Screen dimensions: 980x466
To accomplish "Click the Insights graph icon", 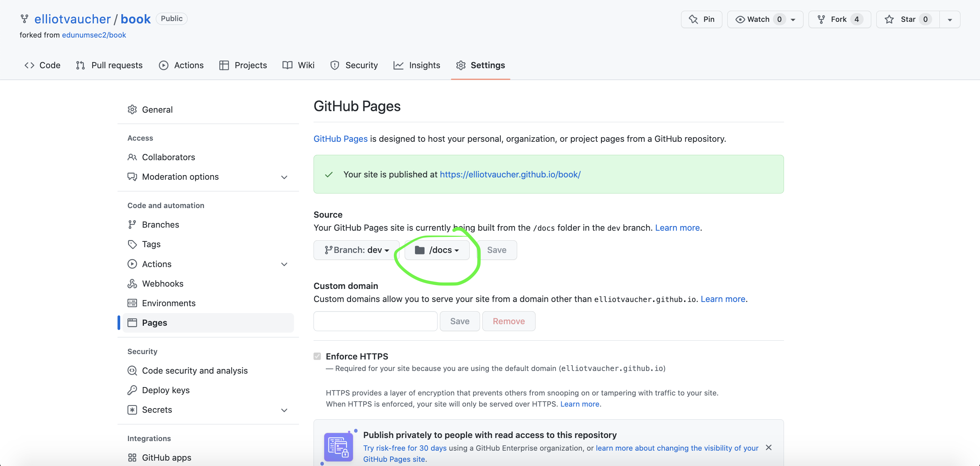I will click(399, 65).
